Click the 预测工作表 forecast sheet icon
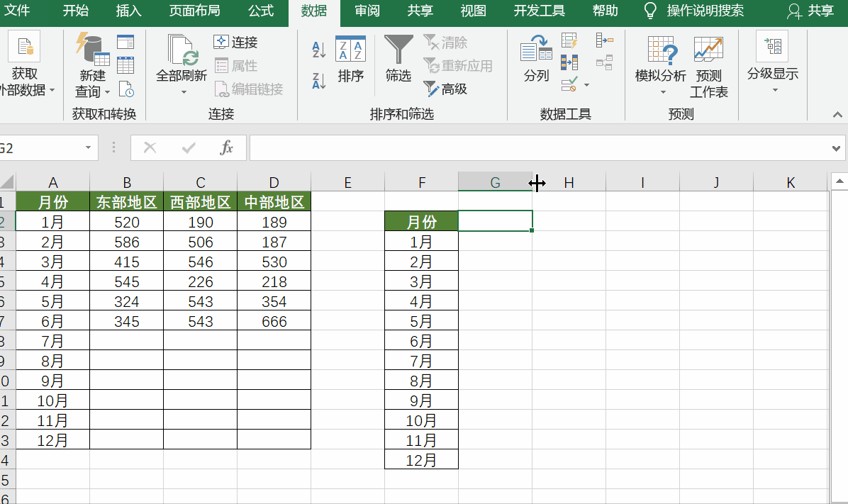The width and height of the screenshot is (848, 504). coord(708,67)
